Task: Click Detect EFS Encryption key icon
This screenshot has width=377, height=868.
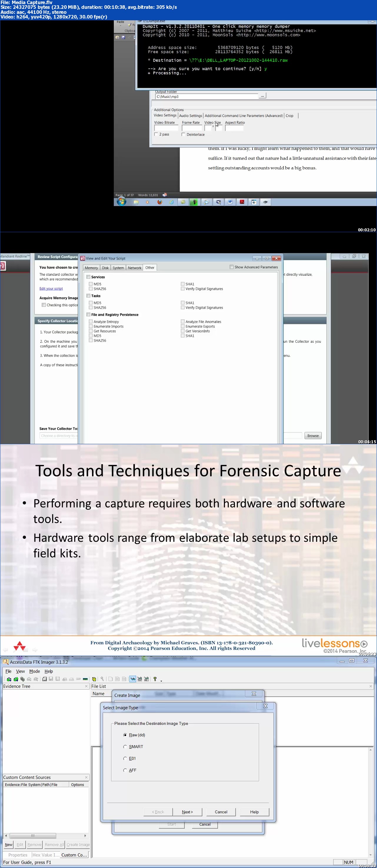Action: [102, 679]
